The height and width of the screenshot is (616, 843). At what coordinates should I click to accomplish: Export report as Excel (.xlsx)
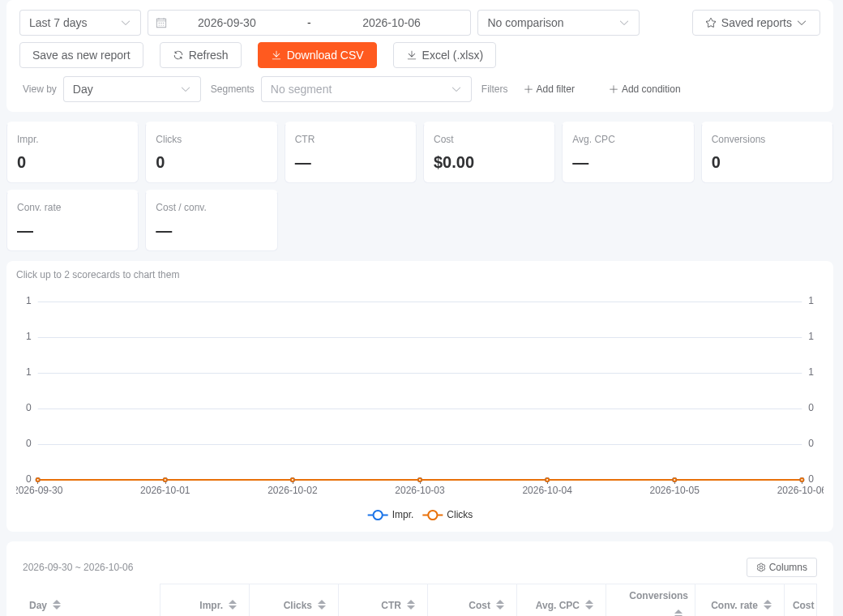coord(445,55)
